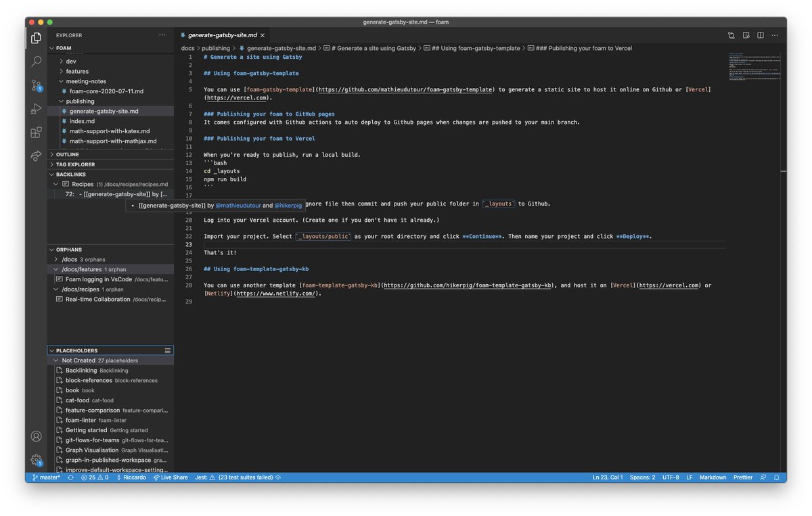The width and height of the screenshot is (812, 516).
Task: Open Real-time Collaboration orphan note
Action: tap(110, 299)
